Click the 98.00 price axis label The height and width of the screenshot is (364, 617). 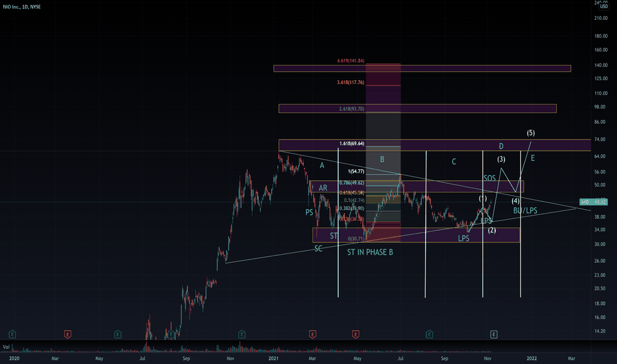click(x=601, y=107)
